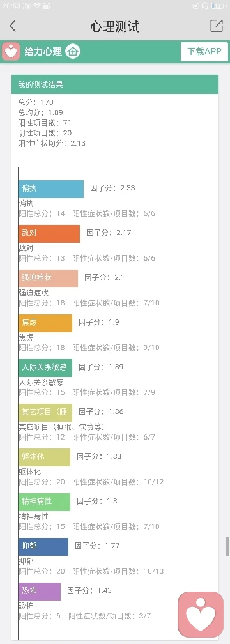The image size is (230, 644).
Task: Click the purple 恐怖 bar
Action: pyautogui.click(x=40, y=592)
